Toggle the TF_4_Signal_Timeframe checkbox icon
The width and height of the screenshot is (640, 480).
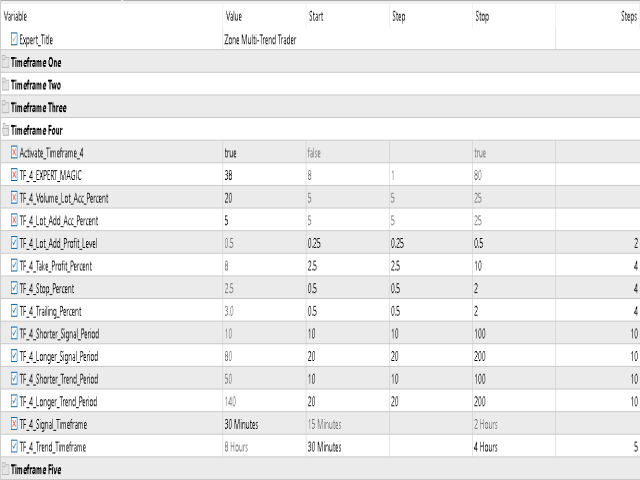[14, 424]
